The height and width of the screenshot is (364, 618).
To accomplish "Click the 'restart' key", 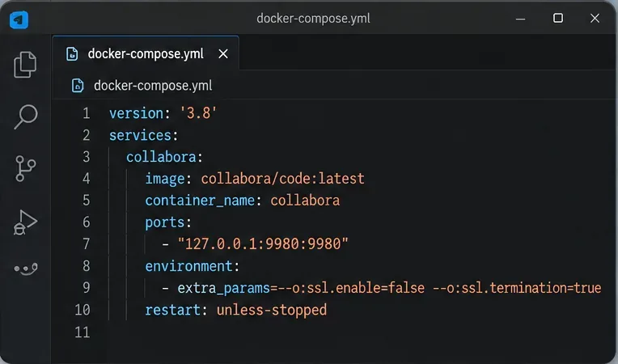I will 172,310.
